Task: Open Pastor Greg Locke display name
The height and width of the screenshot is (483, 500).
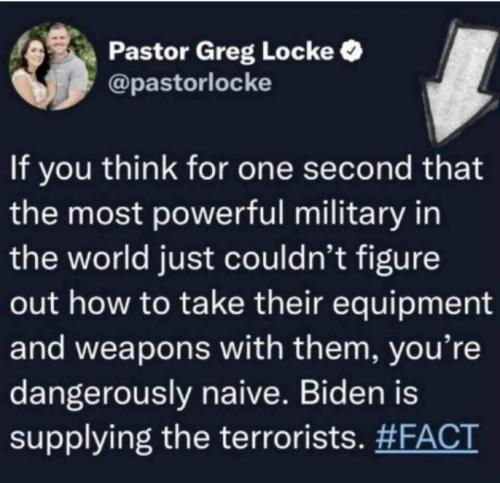Action: click(221, 51)
